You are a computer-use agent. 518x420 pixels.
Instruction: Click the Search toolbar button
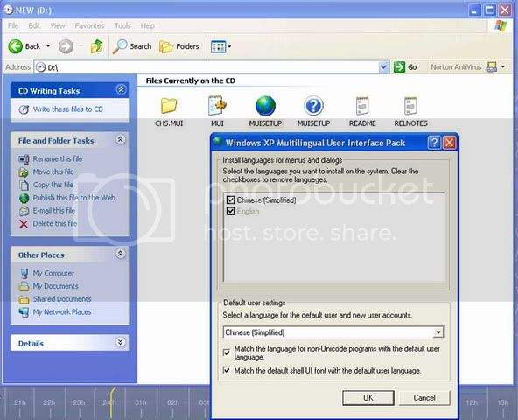(132, 46)
